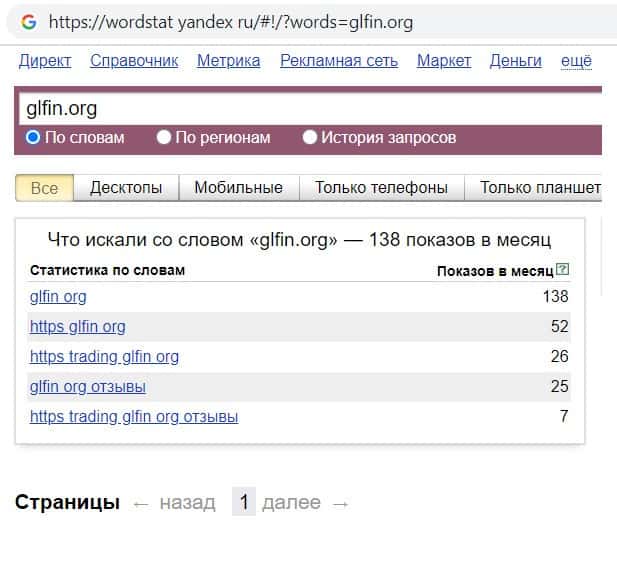Screen dimensions: 617x565
Task: Select page 1 in pagination
Action: (244, 502)
